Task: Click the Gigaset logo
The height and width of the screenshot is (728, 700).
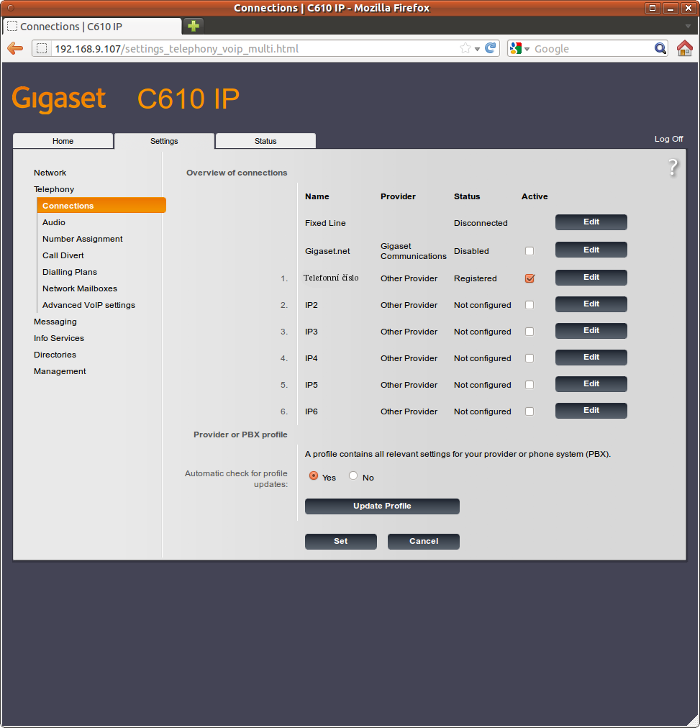Action: point(59,99)
